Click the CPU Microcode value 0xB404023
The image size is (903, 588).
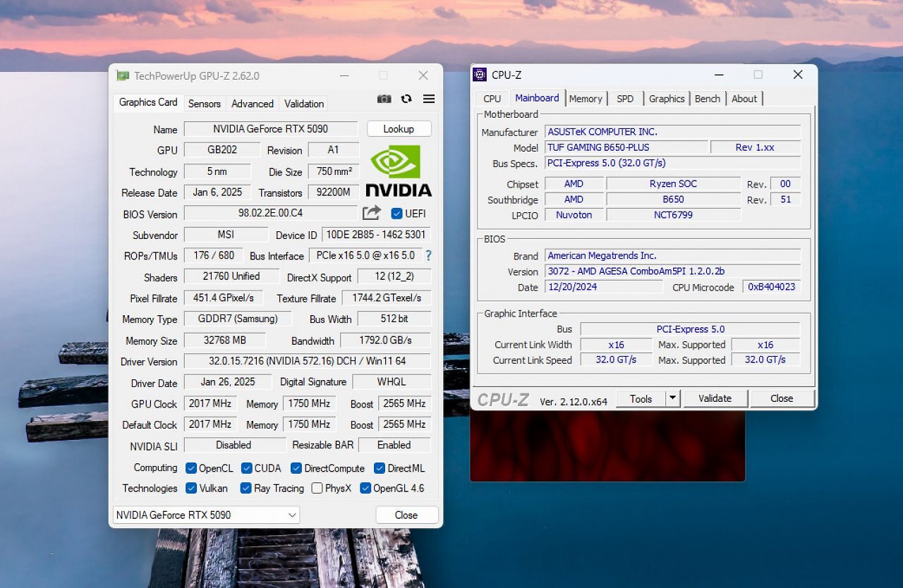point(772,287)
